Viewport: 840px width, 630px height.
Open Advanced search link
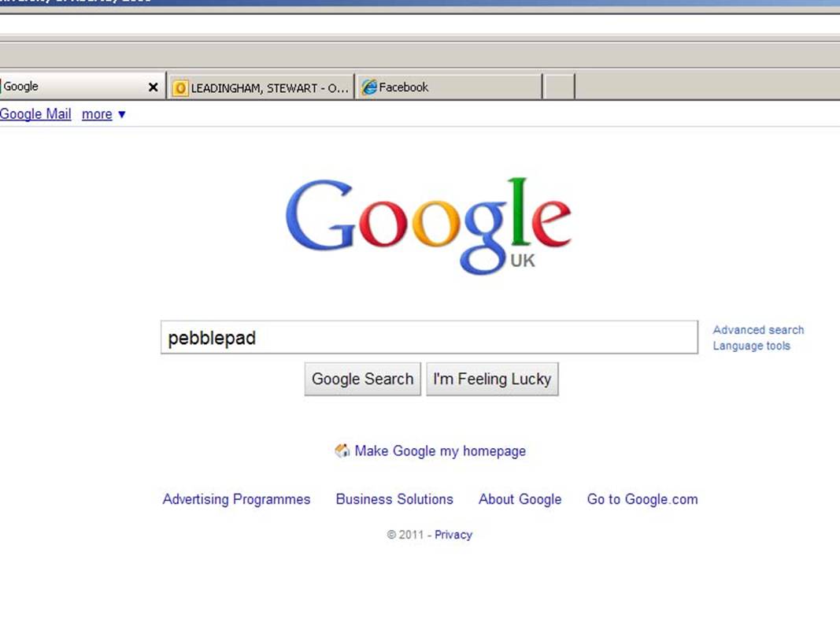[x=758, y=330]
